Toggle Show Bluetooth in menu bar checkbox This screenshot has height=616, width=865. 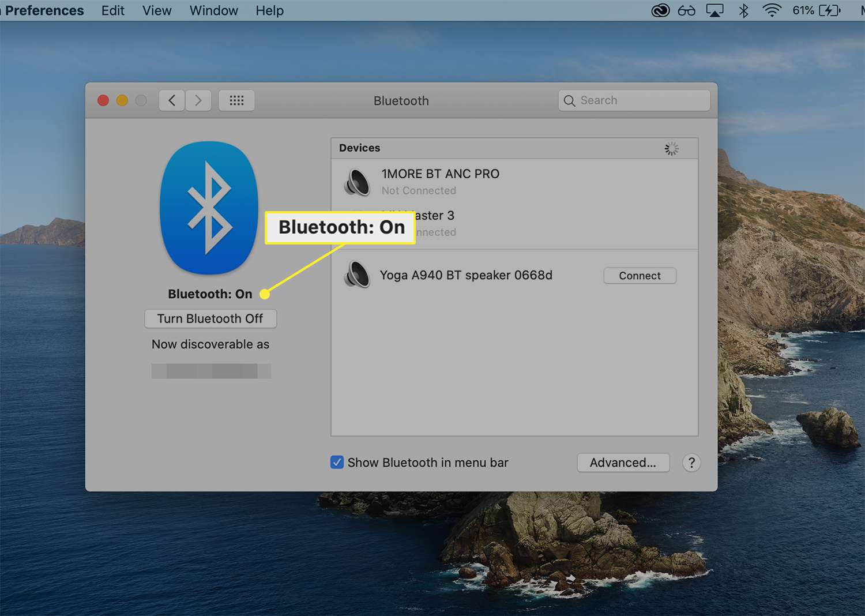tap(337, 462)
